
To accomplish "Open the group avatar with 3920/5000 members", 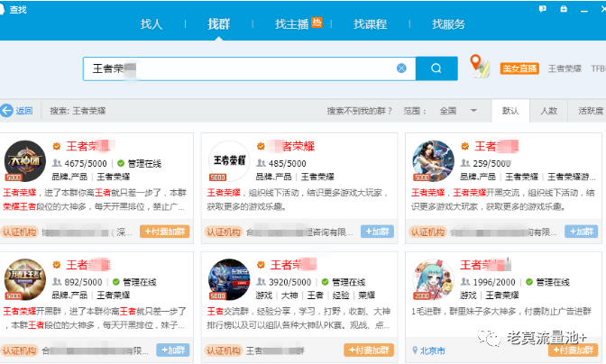I will (229, 279).
